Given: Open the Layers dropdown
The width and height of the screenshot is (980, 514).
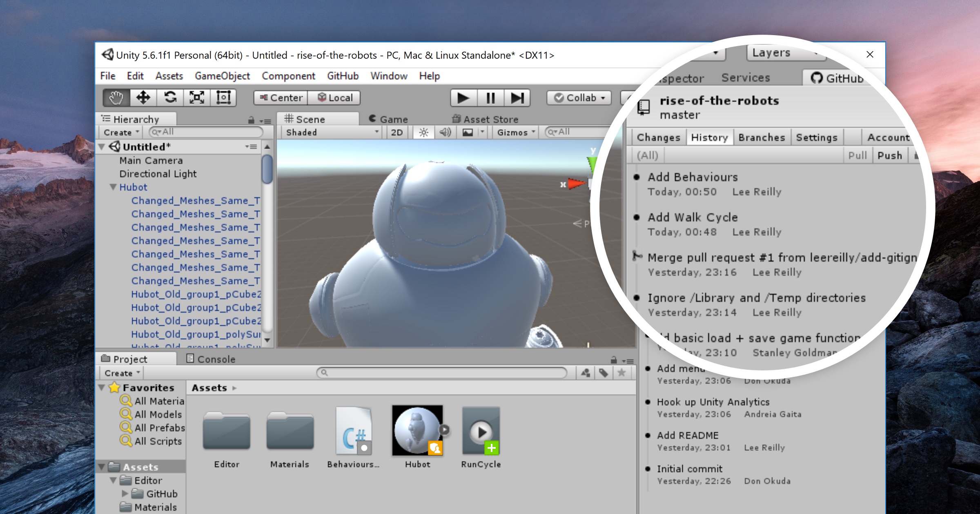Looking at the screenshot, I should pyautogui.click(x=786, y=53).
